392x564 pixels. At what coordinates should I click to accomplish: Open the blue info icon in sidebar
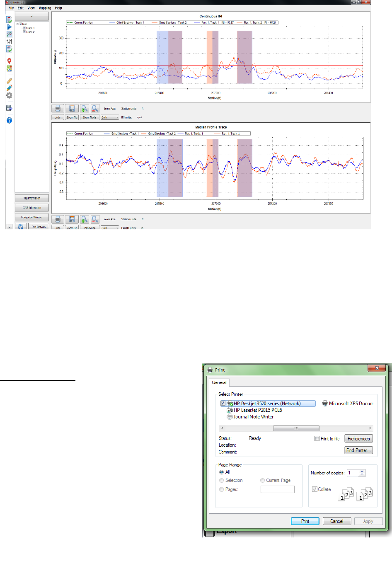tap(9, 120)
